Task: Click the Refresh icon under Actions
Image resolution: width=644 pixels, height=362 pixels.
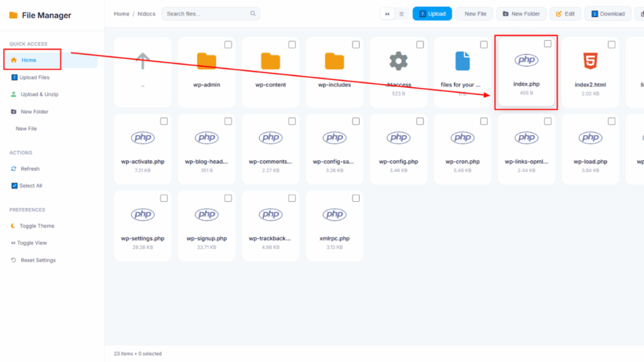Action: (15, 168)
